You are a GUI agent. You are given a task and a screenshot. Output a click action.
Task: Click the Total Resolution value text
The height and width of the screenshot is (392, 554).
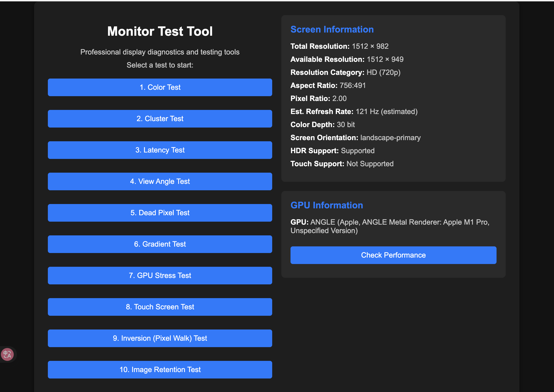[370, 46]
